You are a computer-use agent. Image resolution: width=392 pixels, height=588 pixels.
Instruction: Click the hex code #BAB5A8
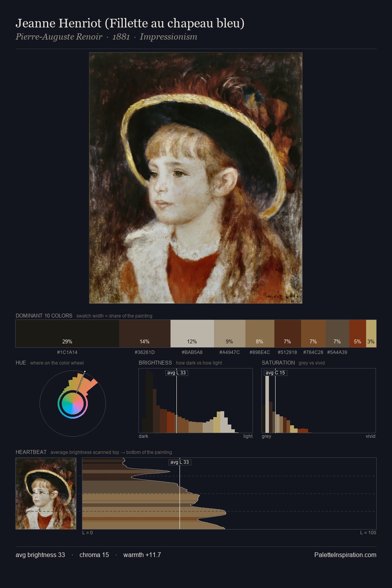pyautogui.click(x=192, y=352)
